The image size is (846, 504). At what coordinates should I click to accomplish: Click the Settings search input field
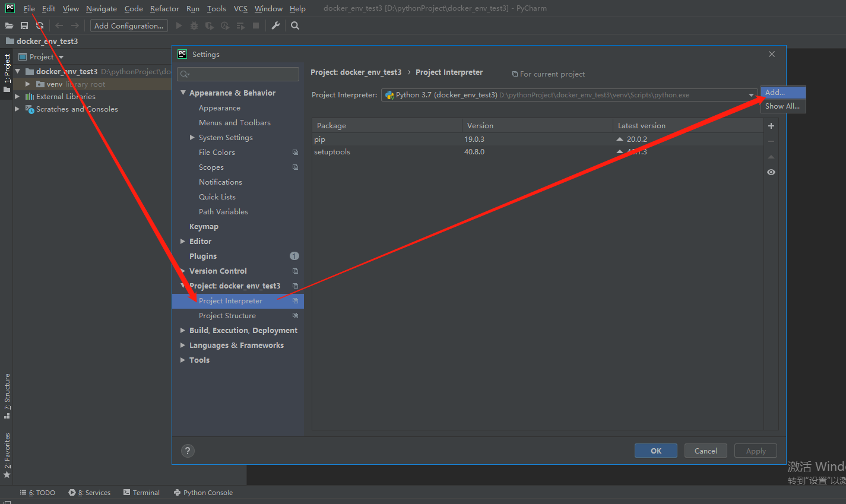click(x=237, y=74)
